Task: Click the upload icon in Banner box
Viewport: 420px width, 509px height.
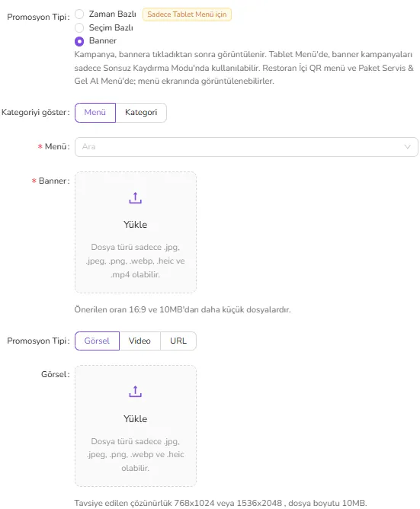Action: pos(135,198)
